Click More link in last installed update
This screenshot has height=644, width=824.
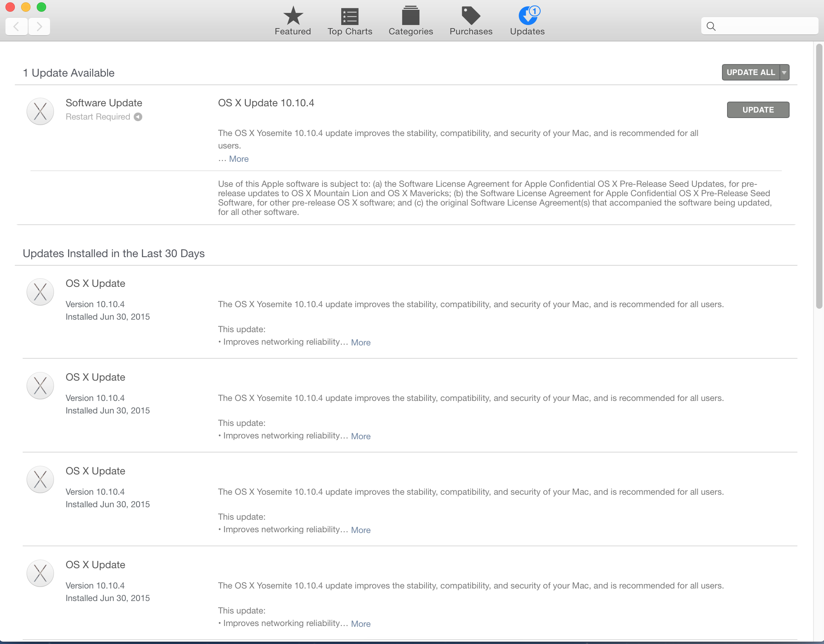click(360, 624)
